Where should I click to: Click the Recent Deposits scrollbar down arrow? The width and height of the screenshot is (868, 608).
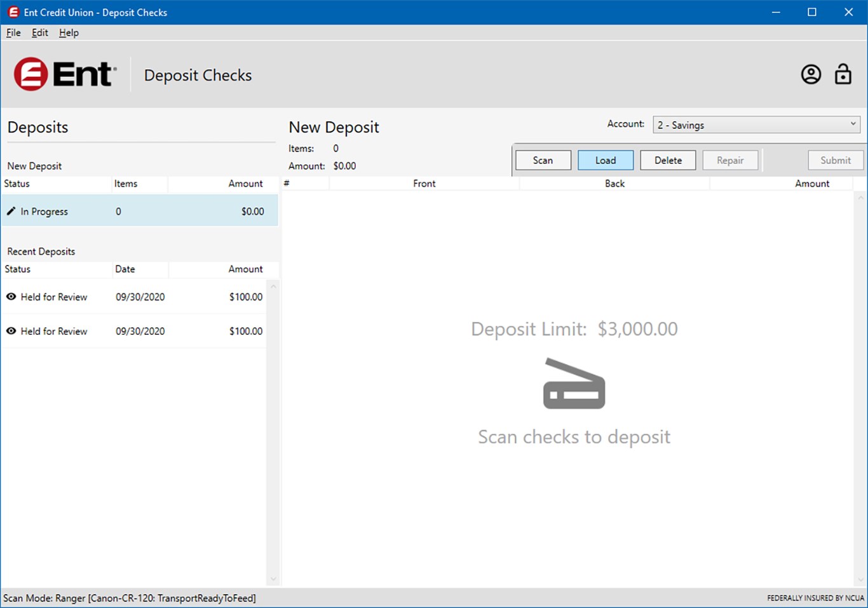point(273,579)
